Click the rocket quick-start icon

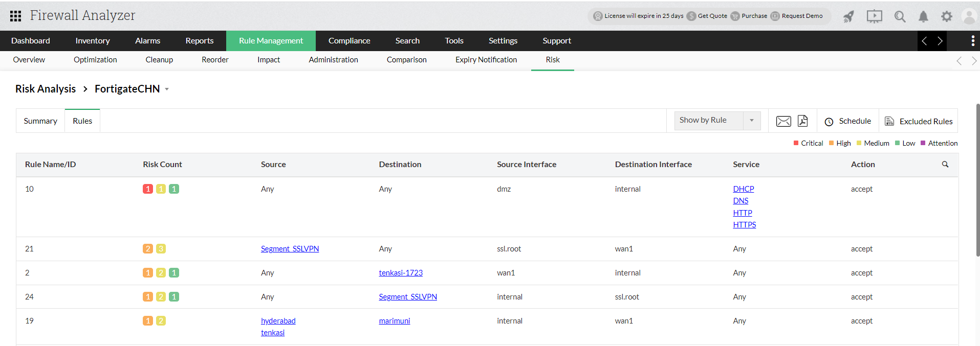(x=848, y=16)
